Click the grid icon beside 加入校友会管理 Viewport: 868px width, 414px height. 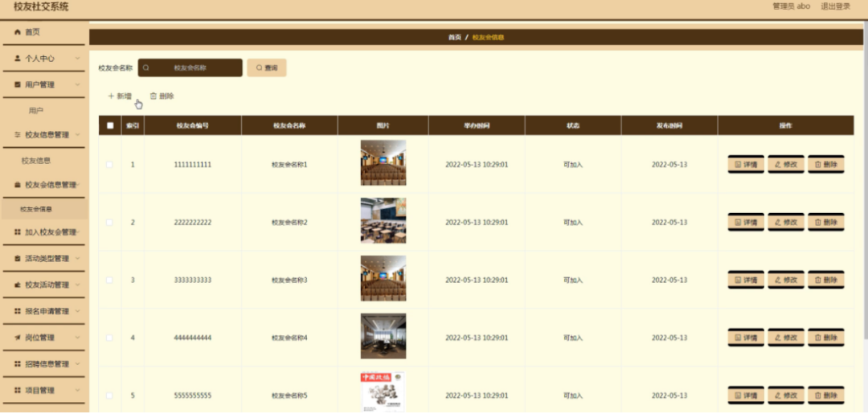(17, 232)
